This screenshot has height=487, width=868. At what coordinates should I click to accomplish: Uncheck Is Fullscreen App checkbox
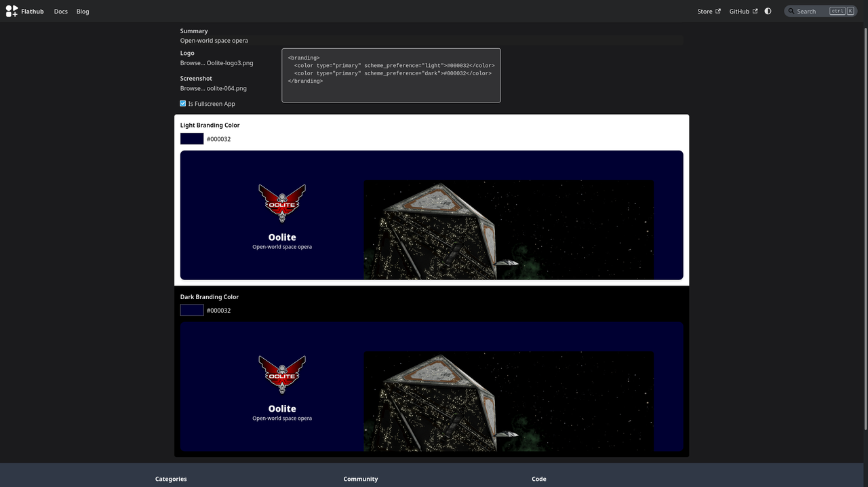pos(183,104)
